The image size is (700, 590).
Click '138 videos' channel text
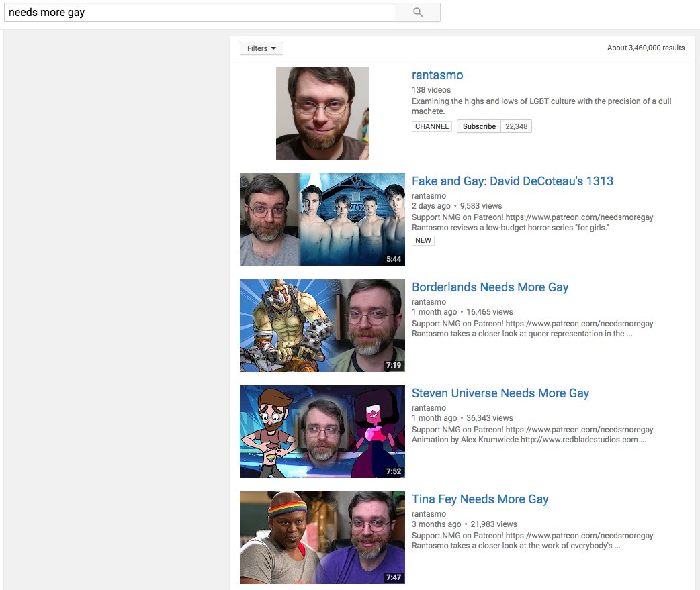[x=431, y=90]
